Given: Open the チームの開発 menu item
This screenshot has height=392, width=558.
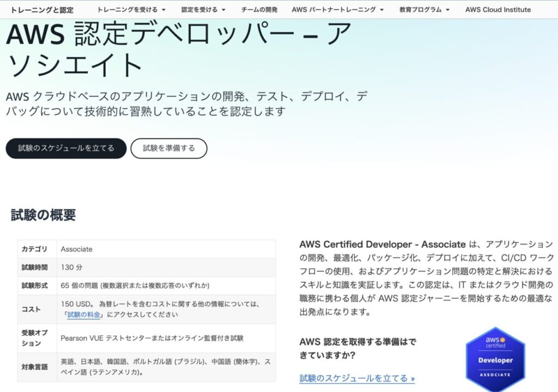Looking at the screenshot, I should pyautogui.click(x=259, y=10).
